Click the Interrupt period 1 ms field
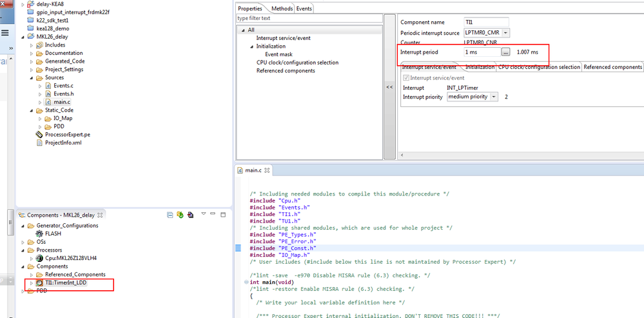 (x=482, y=52)
